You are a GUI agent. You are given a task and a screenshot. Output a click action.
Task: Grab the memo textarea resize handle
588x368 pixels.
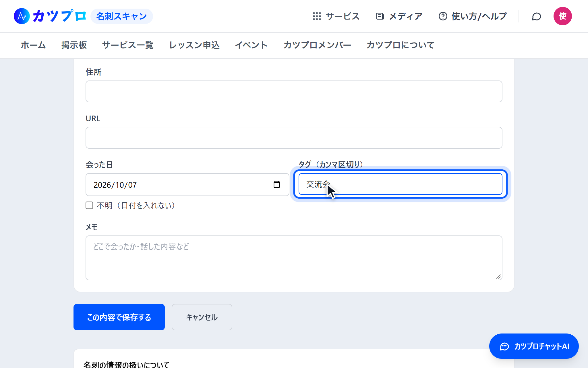click(499, 277)
